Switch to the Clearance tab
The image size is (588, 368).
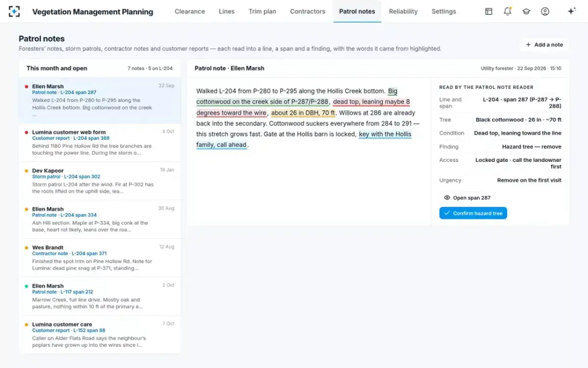point(190,11)
